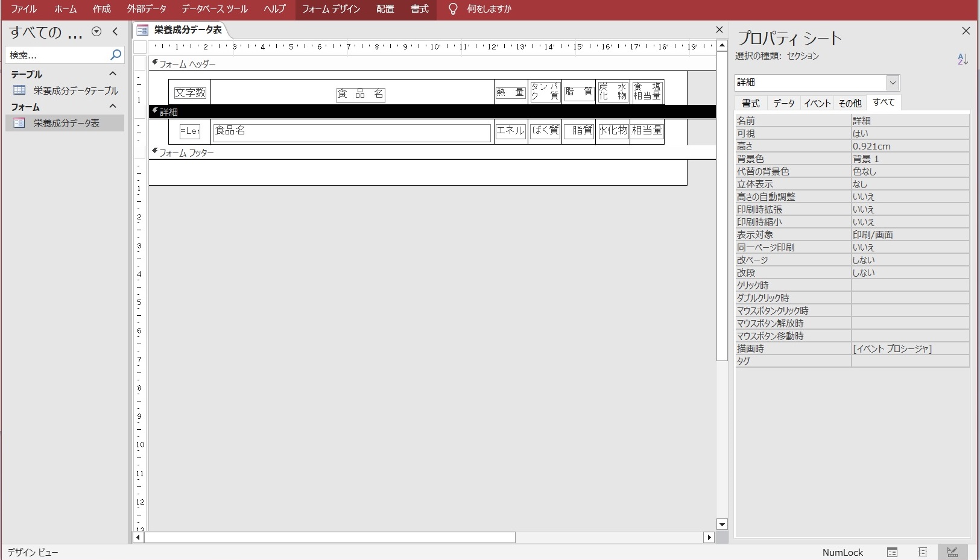Select the フォーム デザイン tab
Viewport: 980px width, 560px height.
point(331,9)
